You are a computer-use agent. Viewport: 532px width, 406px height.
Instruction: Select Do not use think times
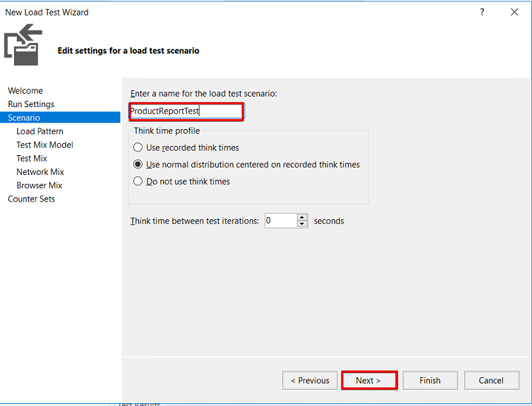click(x=138, y=182)
